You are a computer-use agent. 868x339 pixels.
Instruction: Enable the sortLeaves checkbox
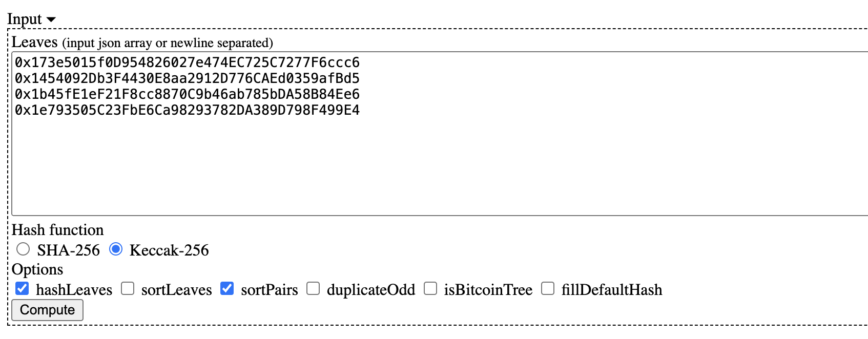(x=128, y=289)
